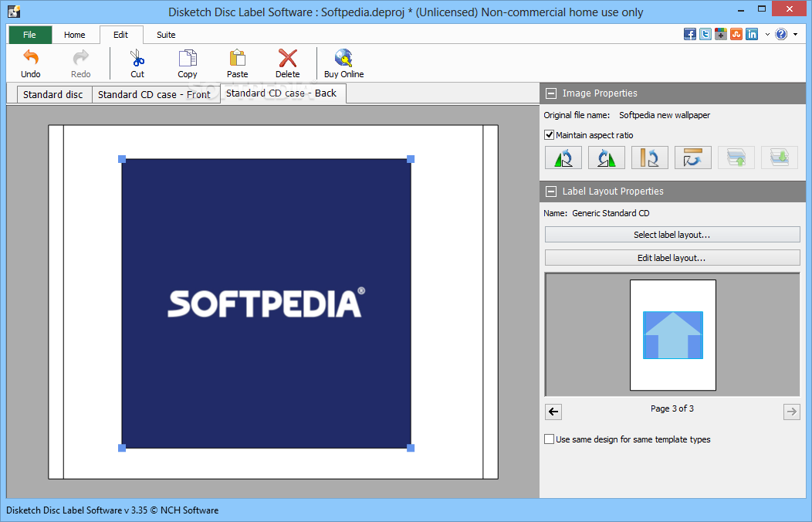Click the top-left image resize handle
This screenshot has width=812, height=522.
pos(122,159)
